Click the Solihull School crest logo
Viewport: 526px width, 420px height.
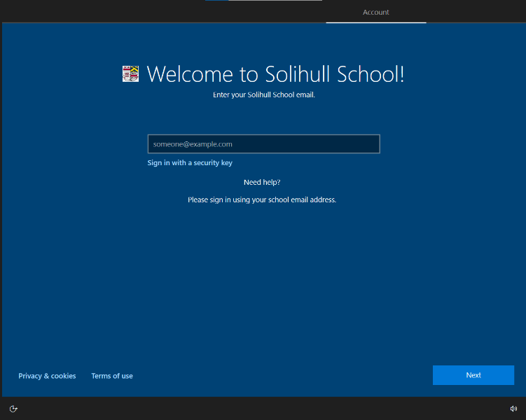[x=130, y=73]
